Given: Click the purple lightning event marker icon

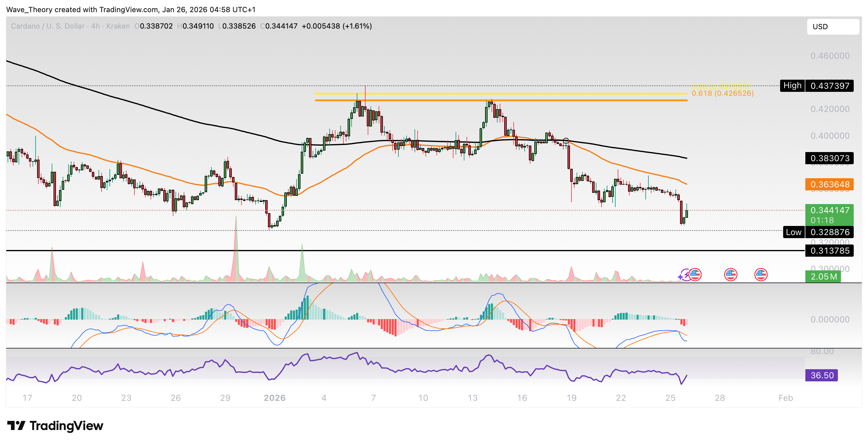Looking at the screenshot, I should click(x=687, y=275).
